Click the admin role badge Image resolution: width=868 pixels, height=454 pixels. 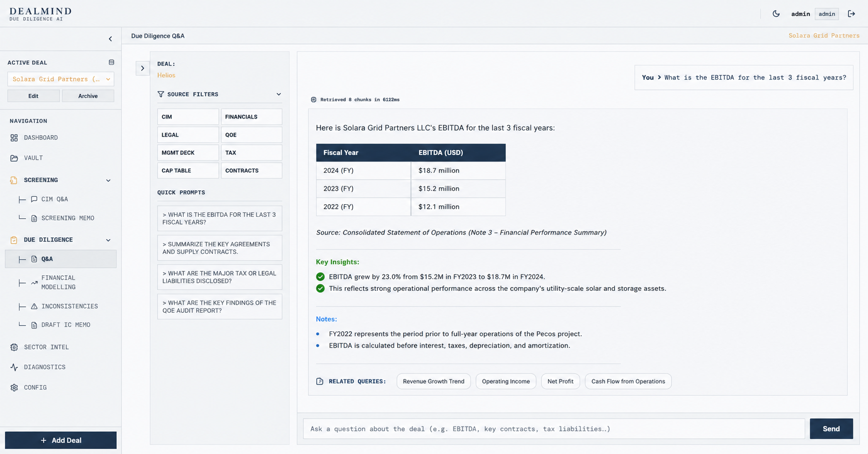tap(827, 14)
